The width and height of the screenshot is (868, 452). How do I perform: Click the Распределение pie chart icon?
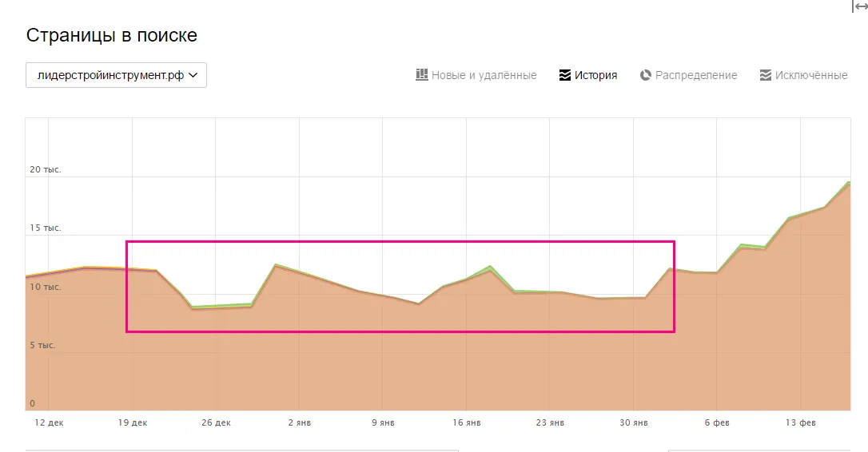(646, 75)
